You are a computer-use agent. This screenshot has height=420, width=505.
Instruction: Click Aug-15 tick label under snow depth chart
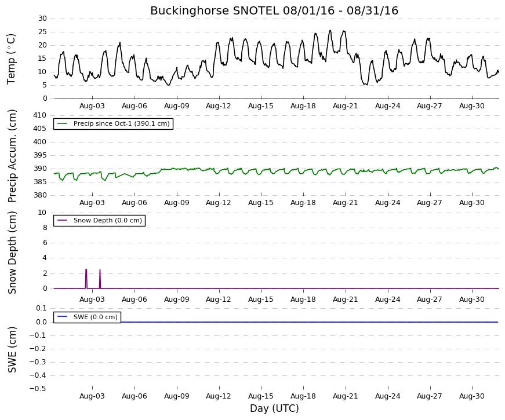tap(260, 300)
